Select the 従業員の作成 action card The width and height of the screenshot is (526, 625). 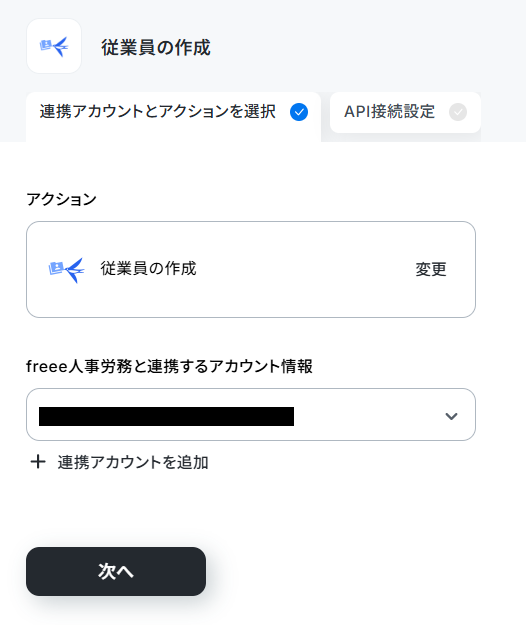pyautogui.click(x=251, y=269)
